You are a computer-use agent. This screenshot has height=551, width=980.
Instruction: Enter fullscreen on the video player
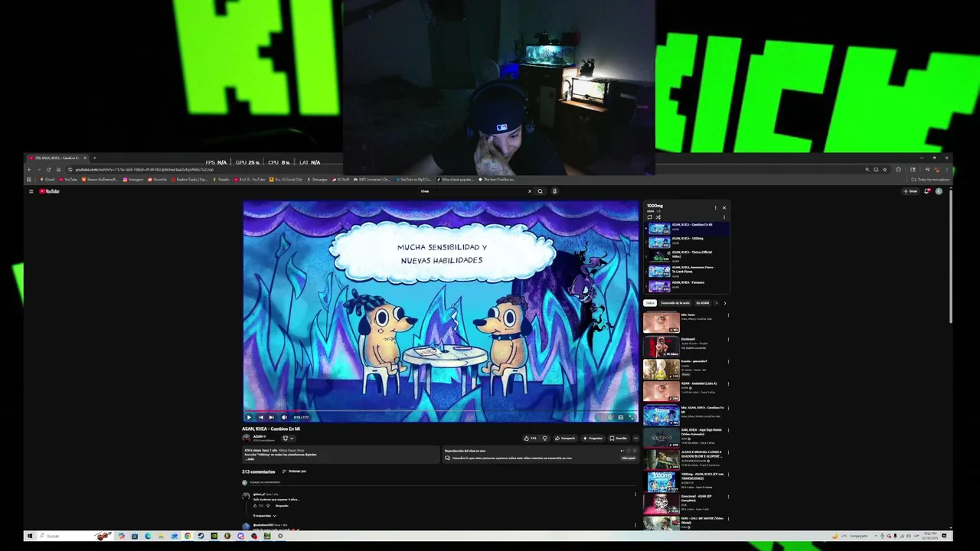point(632,417)
